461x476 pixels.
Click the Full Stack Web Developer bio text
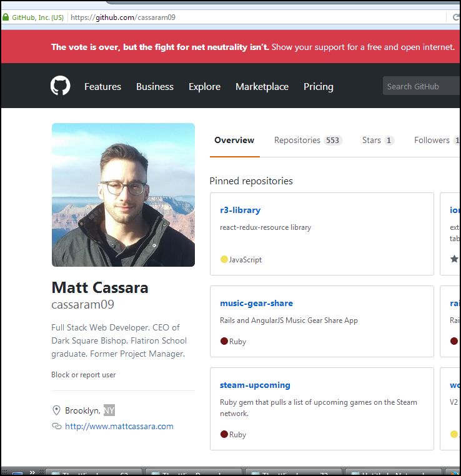tap(119, 340)
